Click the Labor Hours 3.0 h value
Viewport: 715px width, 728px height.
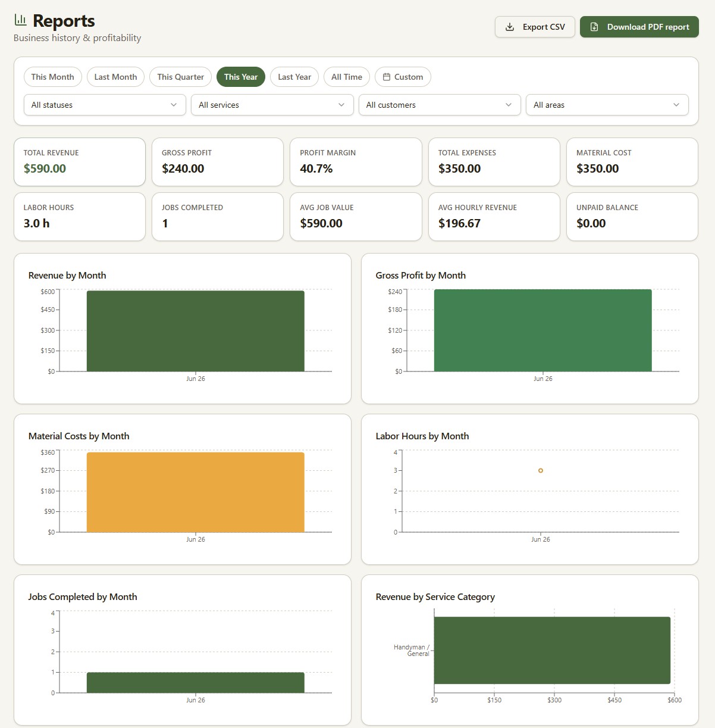[37, 223]
